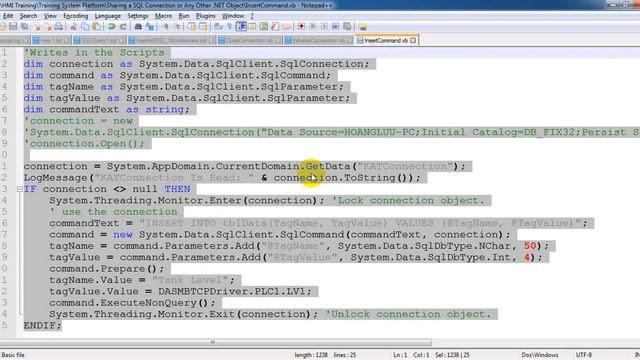This screenshot has width=640, height=360.
Task: Open Find with the binoculars icon
Action: click(138, 27)
